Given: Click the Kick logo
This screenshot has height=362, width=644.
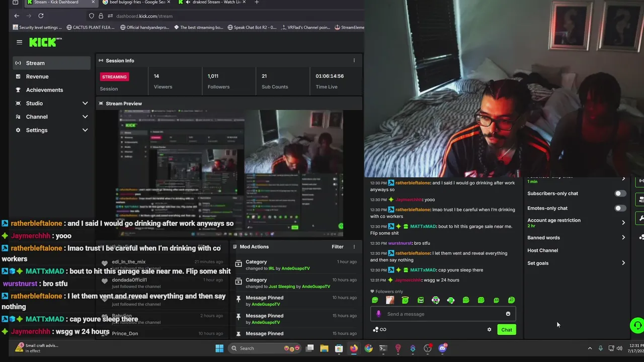Looking at the screenshot, I should click(45, 42).
